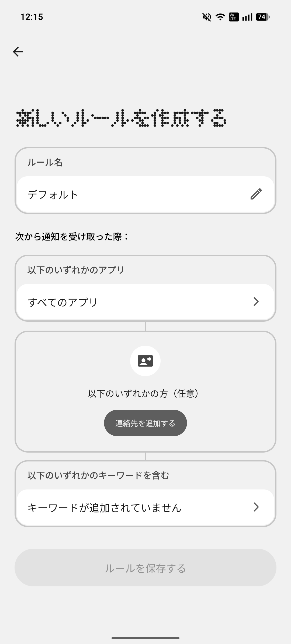
Task: Tap the contact card icon
Action: pos(145,361)
